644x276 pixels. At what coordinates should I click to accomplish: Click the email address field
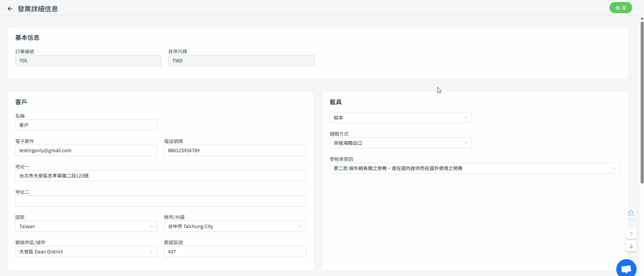(86, 150)
